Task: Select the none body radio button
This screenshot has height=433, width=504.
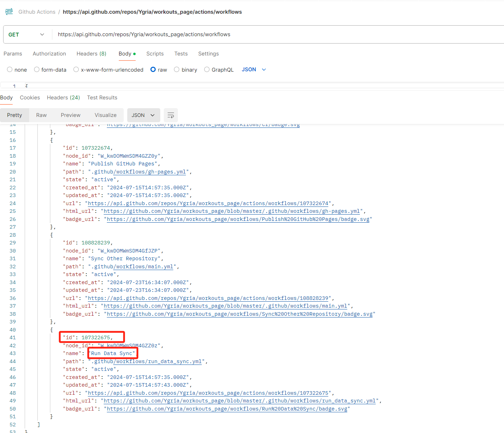Action: coord(10,70)
